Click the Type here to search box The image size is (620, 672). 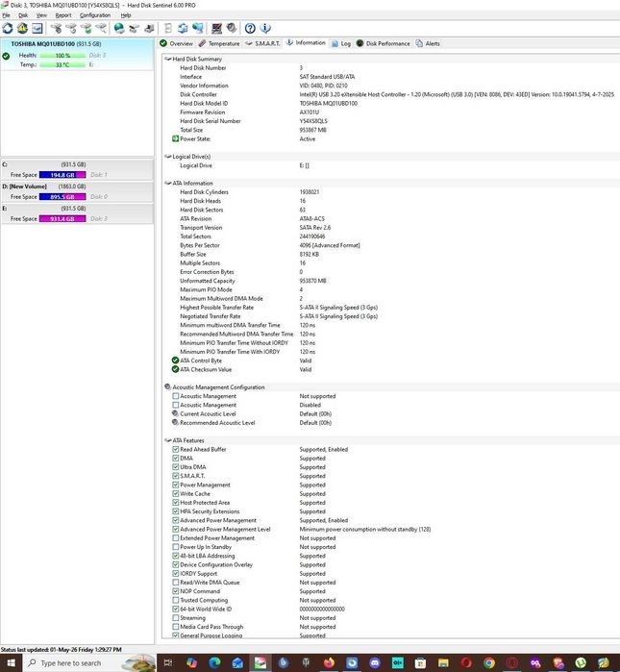[x=89, y=662]
